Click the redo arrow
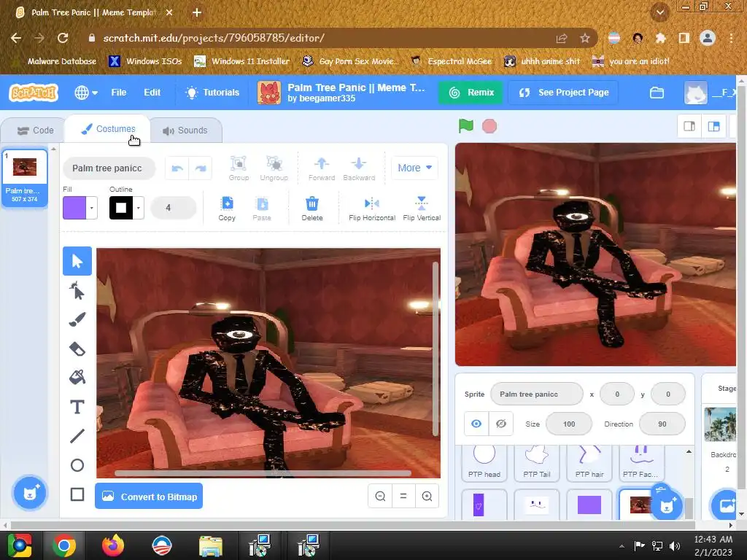Image resolution: width=747 pixels, height=560 pixels. pyautogui.click(x=201, y=168)
